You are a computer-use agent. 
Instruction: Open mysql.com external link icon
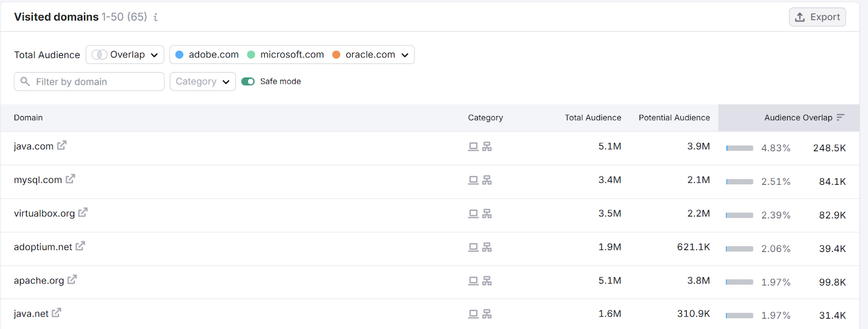click(71, 179)
